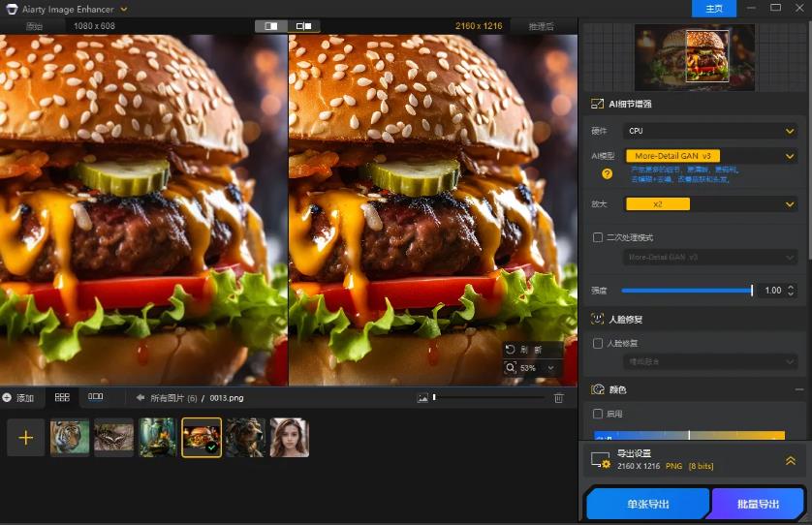Click the 1080 x 608 original resolution label
This screenshot has height=525, width=812.
94,26
